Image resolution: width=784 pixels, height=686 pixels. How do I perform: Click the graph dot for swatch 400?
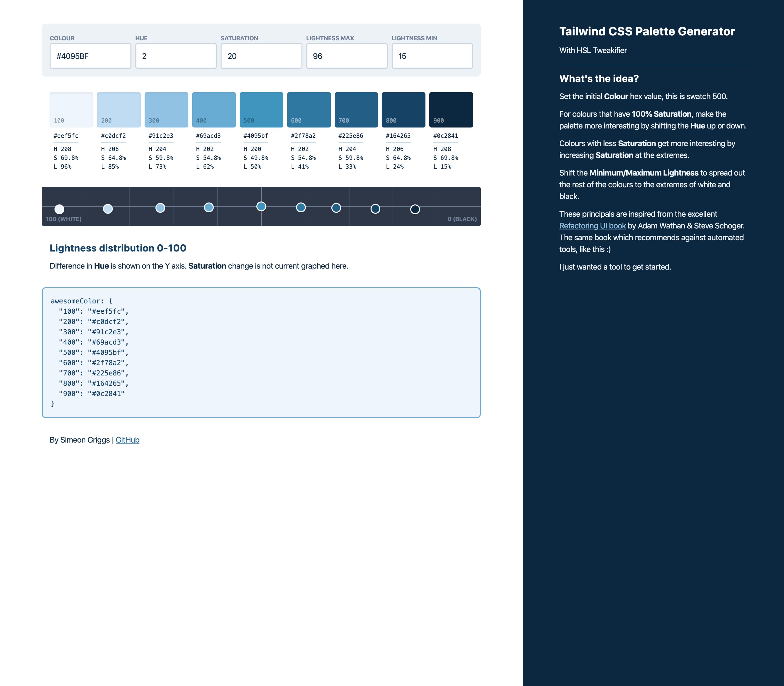(209, 207)
